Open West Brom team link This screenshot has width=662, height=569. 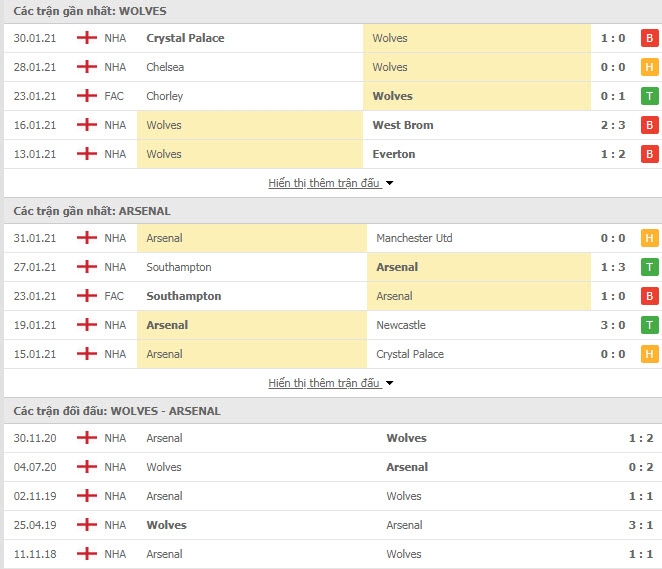tap(402, 125)
